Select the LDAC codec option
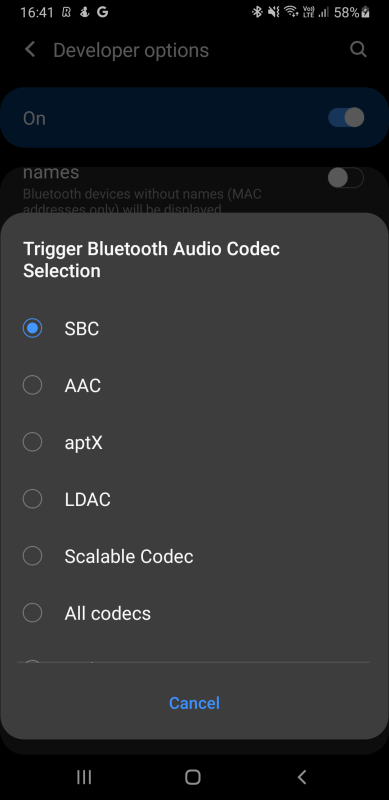 194,499
